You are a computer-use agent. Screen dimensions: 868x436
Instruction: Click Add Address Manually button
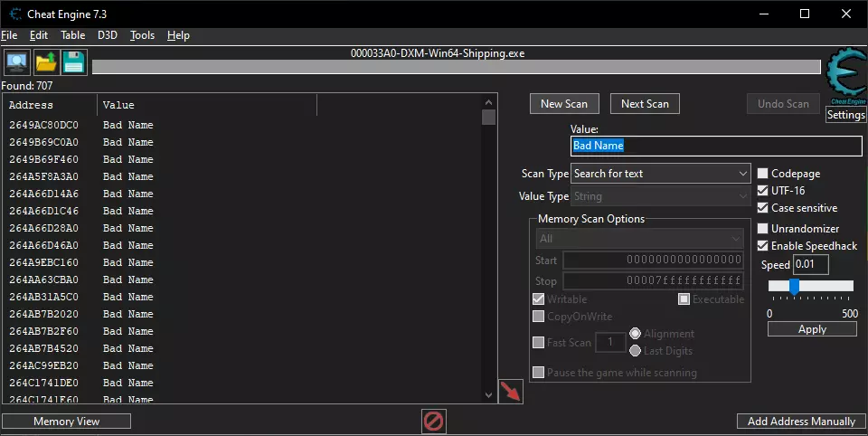point(801,421)
